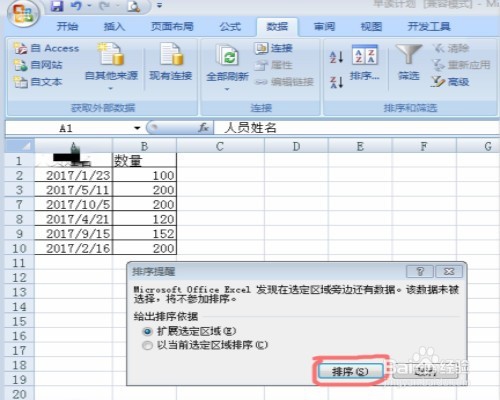
Task: Import data from Access
Action: pyautogui.click(x=46, y=48)
